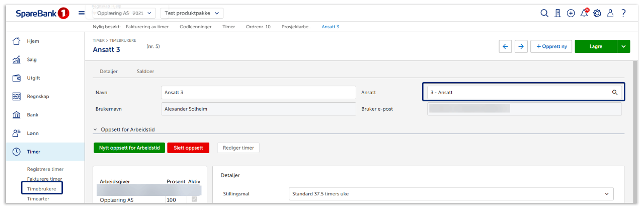Screen dimensions: 644x209
Task: Click the help question mark icon
Action: pos(623,14)
